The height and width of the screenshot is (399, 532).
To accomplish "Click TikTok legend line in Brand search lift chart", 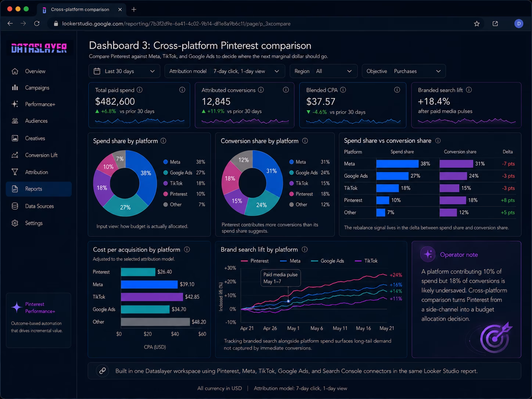I will click(359, 261).
